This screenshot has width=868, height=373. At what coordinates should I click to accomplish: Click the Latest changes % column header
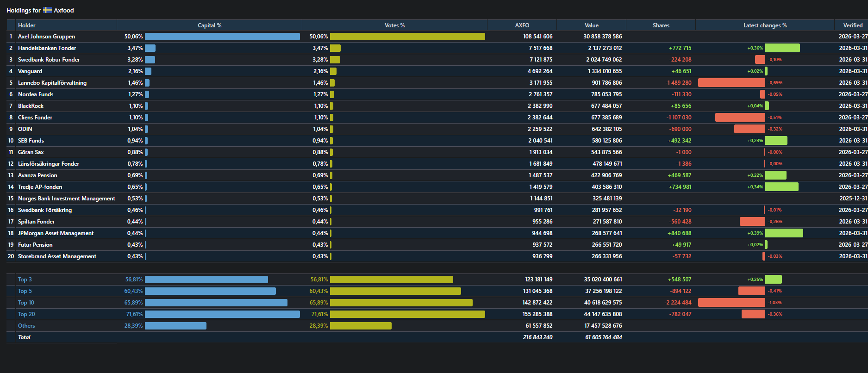[765, 25]
